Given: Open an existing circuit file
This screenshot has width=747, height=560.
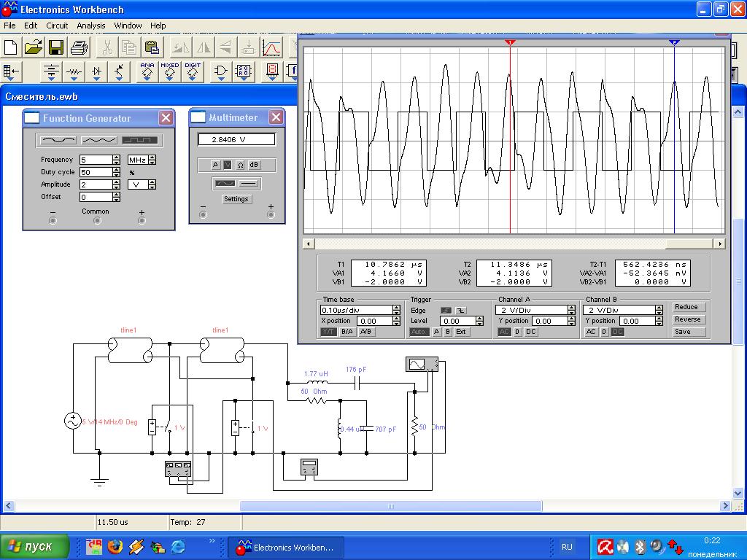Looking at the screenshot, I should pos(34,47).
